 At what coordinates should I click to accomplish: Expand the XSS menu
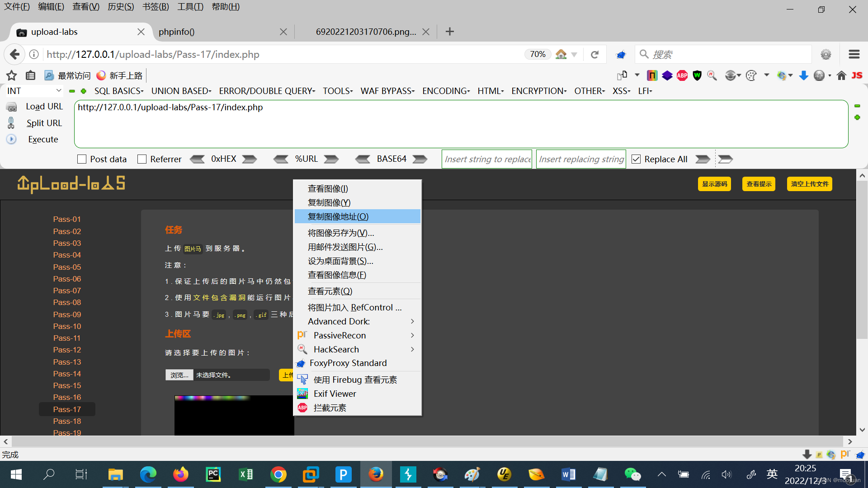(x=622, y=91)
